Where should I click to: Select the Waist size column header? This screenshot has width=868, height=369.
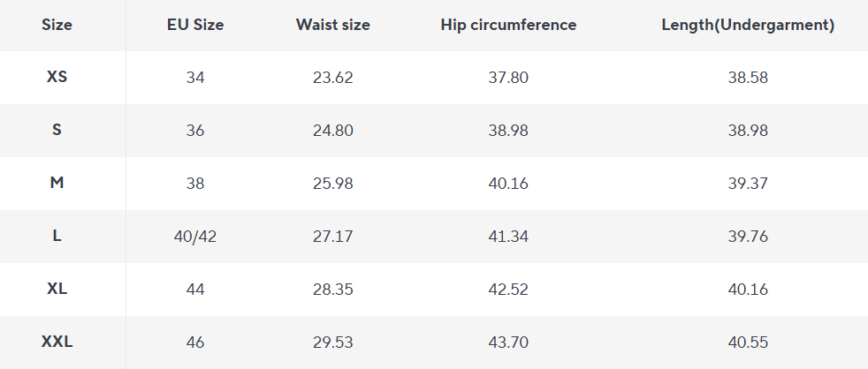pos(333,25)
